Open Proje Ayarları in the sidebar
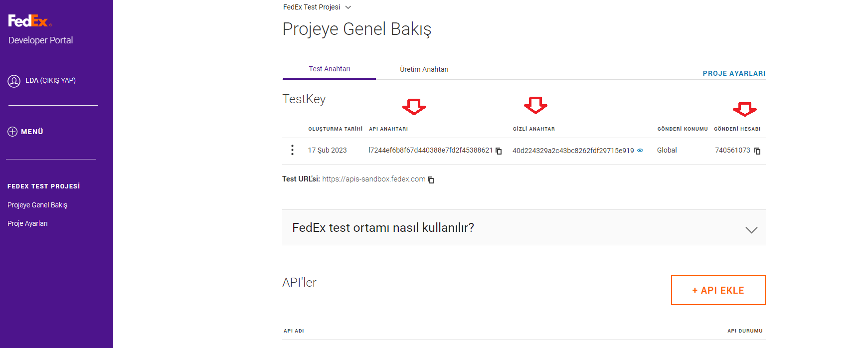Viewport: 868px width, 348px height. (27, 223)
